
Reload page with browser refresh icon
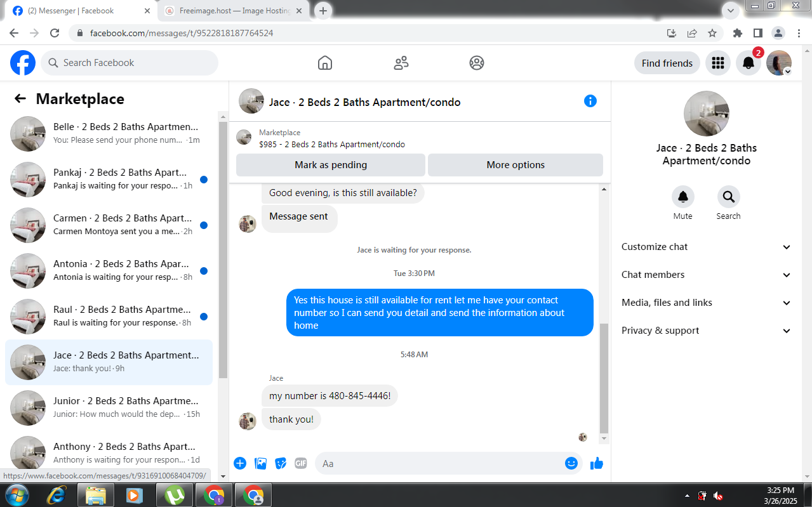click(55, 33)
